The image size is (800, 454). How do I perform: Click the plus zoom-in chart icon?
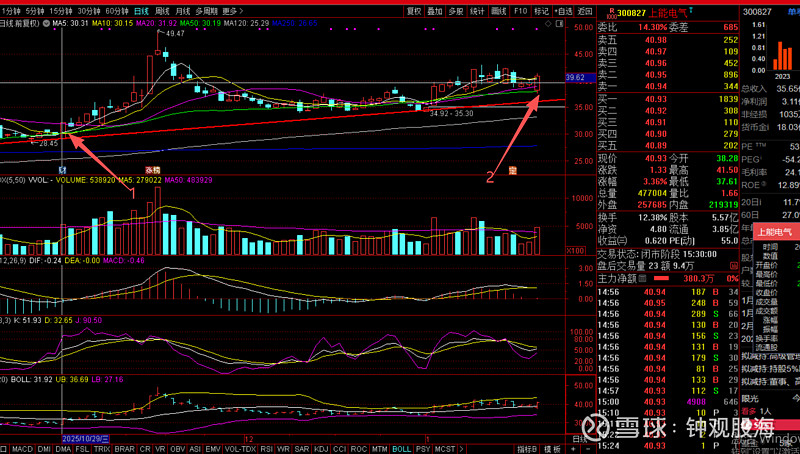click(573, 449)
